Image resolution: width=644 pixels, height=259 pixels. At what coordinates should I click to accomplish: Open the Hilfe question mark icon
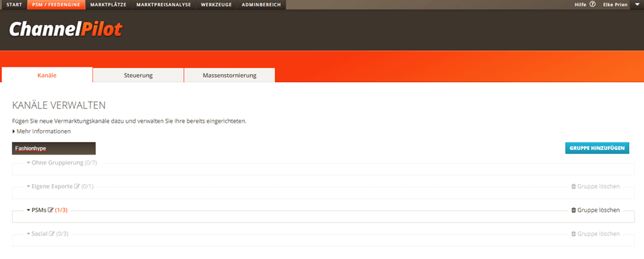[x=592, y=5]
